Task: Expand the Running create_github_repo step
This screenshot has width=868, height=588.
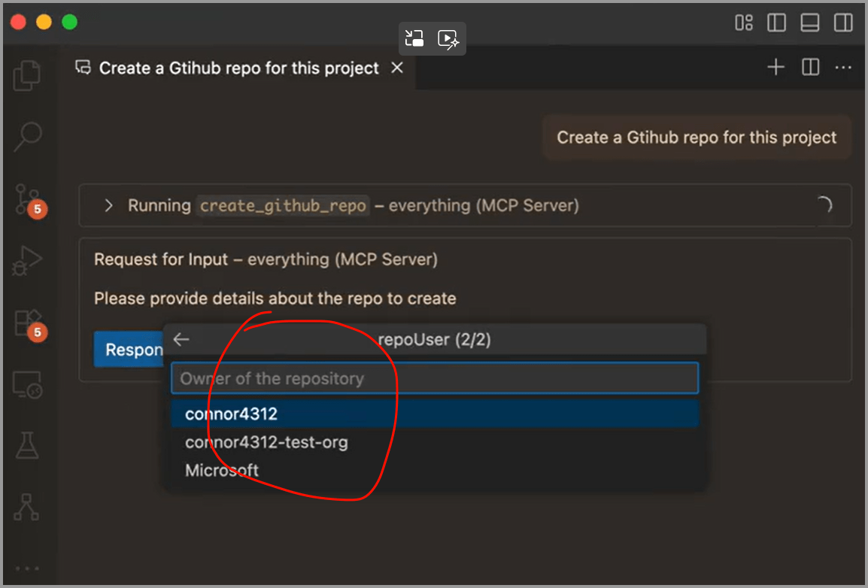Action: [x=109, y=205]
